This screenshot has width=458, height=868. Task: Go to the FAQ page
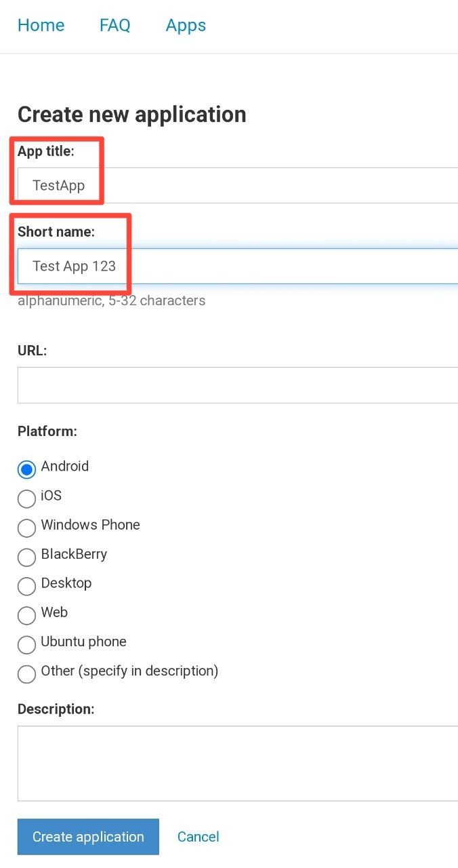click(x=114, y=26)
